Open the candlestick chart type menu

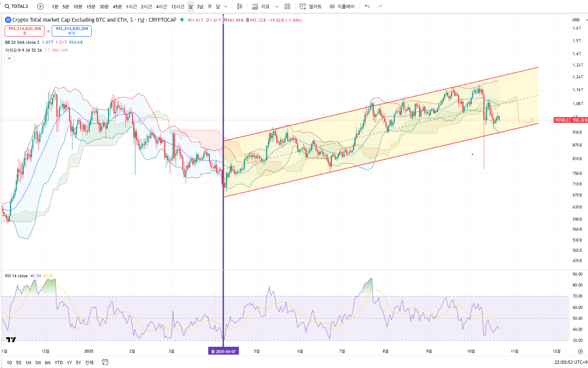[239, 6]
